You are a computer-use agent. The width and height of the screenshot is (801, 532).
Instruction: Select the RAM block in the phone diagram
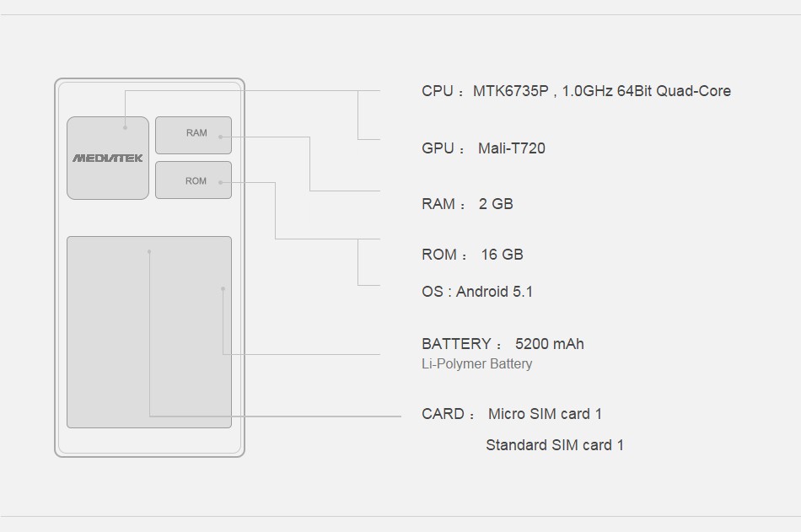[x=193, y=134]
